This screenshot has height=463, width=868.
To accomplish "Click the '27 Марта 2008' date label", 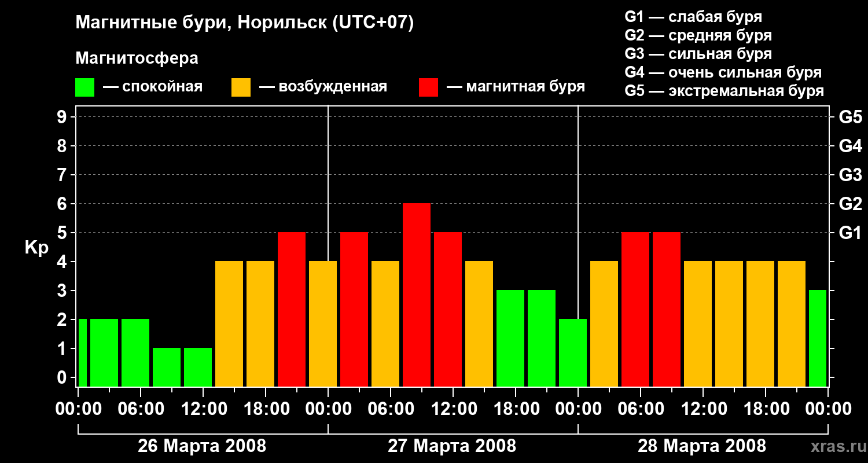I will 452,446.
